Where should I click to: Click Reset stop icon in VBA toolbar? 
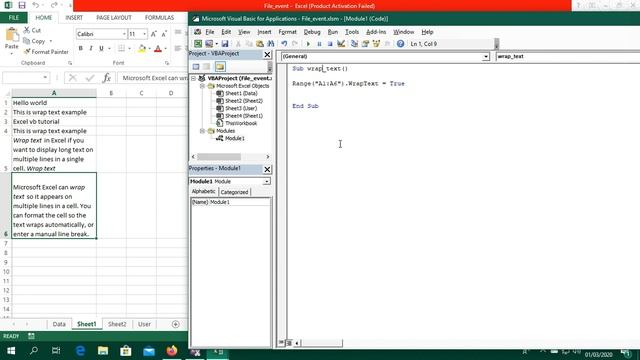click(x=330, y=44)
